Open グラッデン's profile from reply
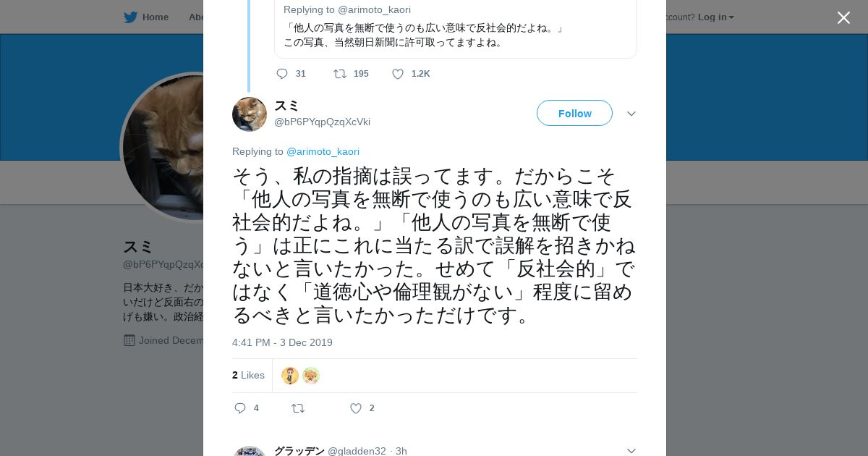868x456 pixels. pyautogui.click(x=299, y=451)
